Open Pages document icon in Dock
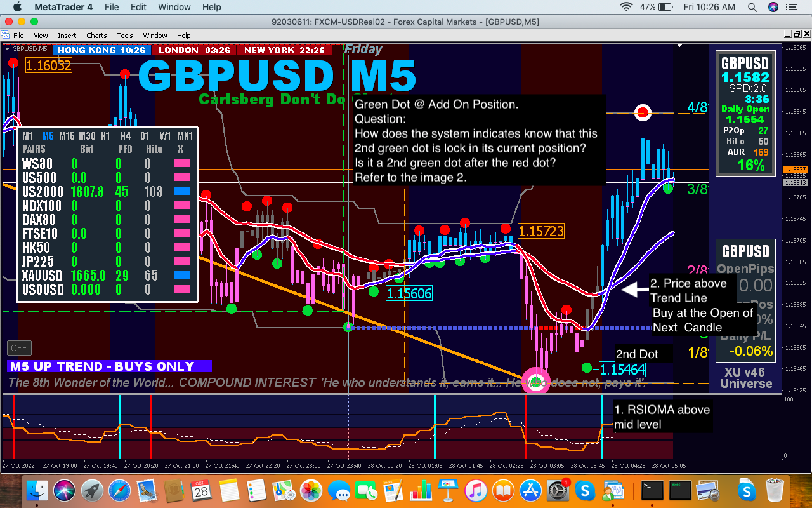Screen dimensions: 812x508 click(x=393, y=490)
